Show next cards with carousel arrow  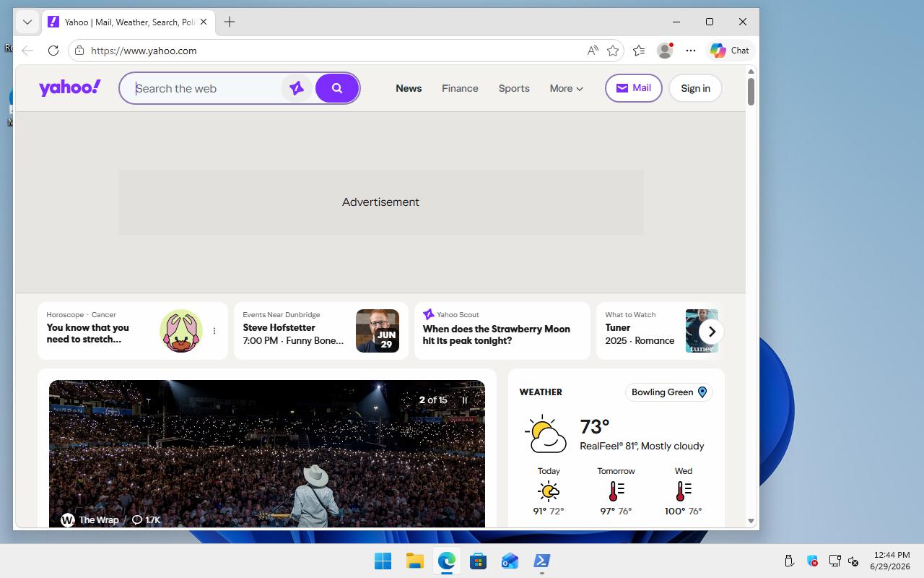tap(712, 332)
